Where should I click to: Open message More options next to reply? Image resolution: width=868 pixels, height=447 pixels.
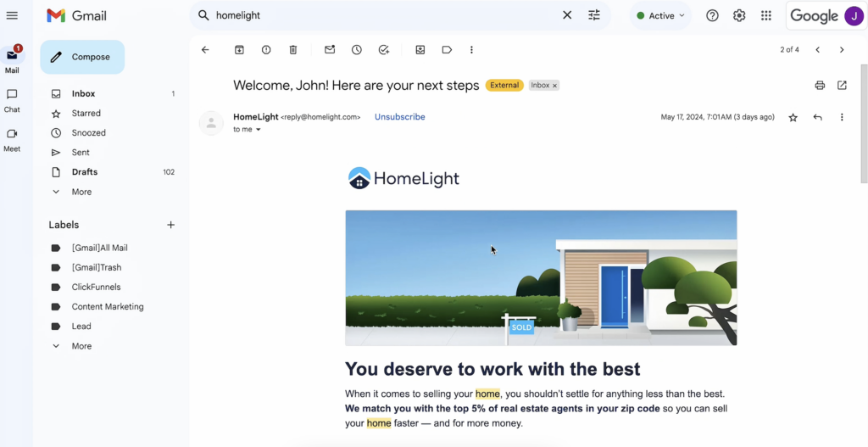[842, 117]
